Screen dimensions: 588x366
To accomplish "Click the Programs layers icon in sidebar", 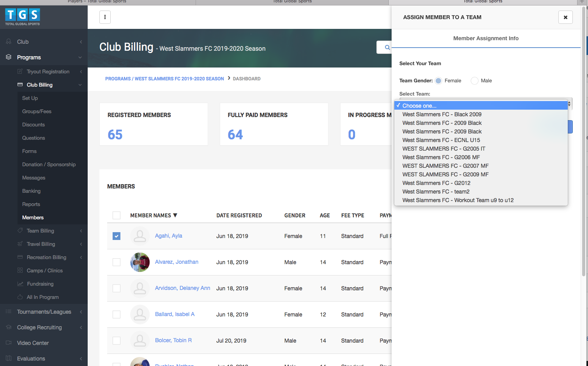I will click(9, 57).
